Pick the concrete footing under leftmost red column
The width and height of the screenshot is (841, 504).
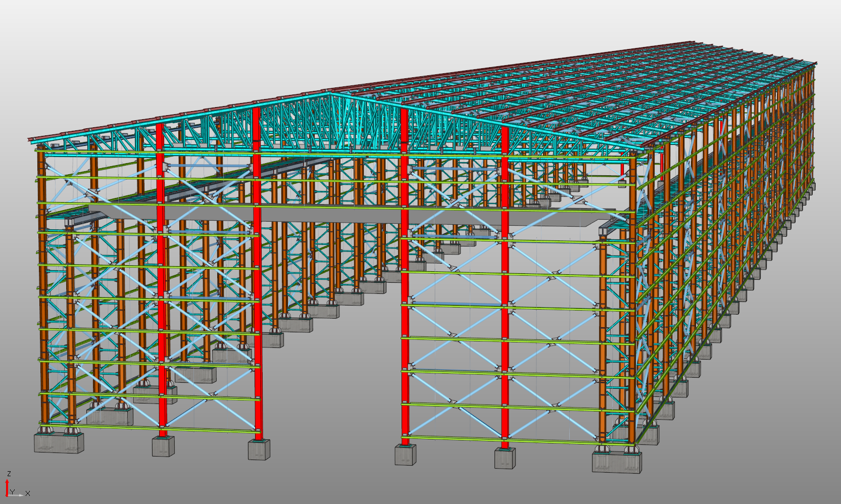163,446
